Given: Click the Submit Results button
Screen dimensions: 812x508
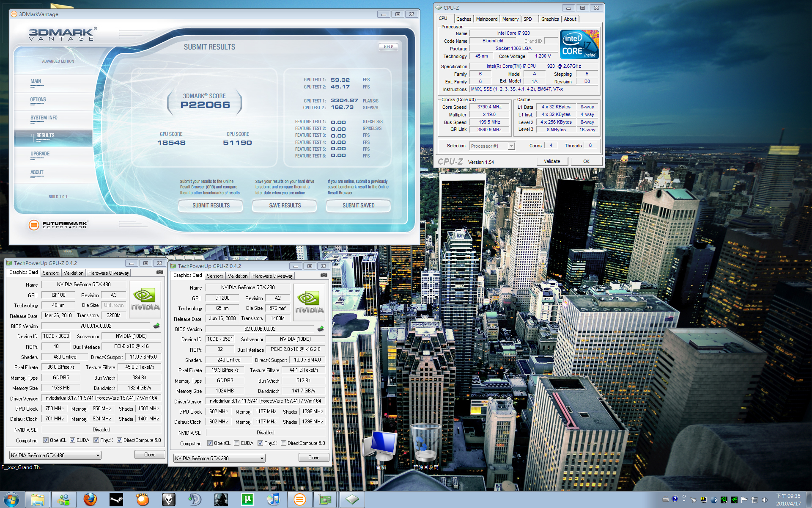Looking at the screenshot, I should coord(211,206).
